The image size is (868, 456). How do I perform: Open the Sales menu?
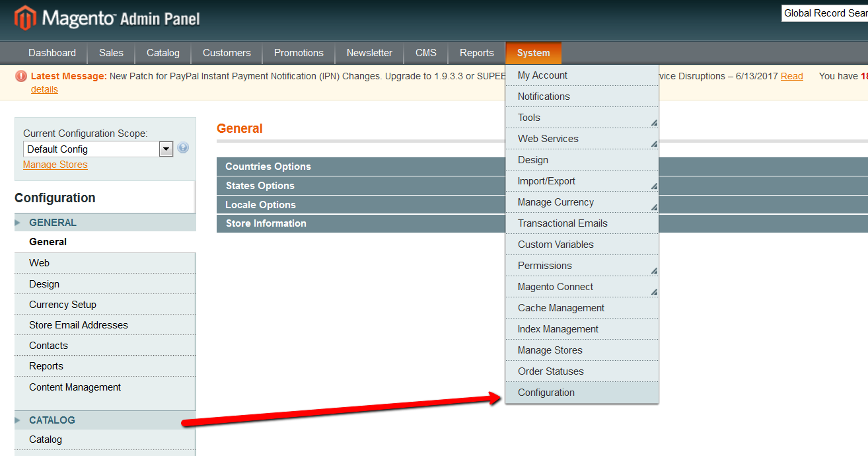[111, 53]
